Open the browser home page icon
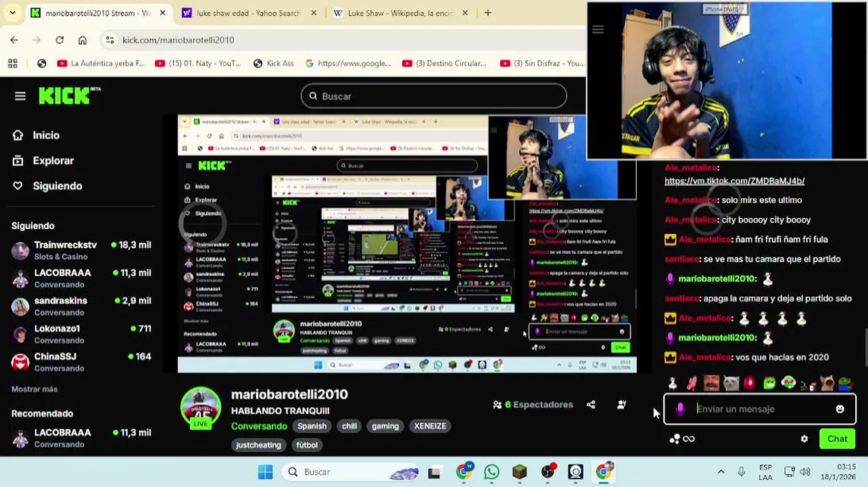 82,40
